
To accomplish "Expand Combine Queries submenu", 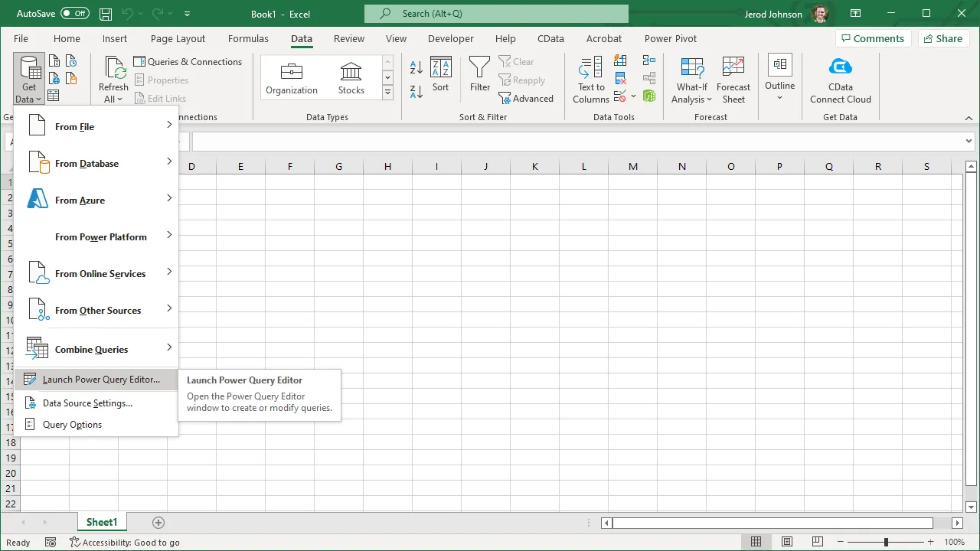I will 96,348.
